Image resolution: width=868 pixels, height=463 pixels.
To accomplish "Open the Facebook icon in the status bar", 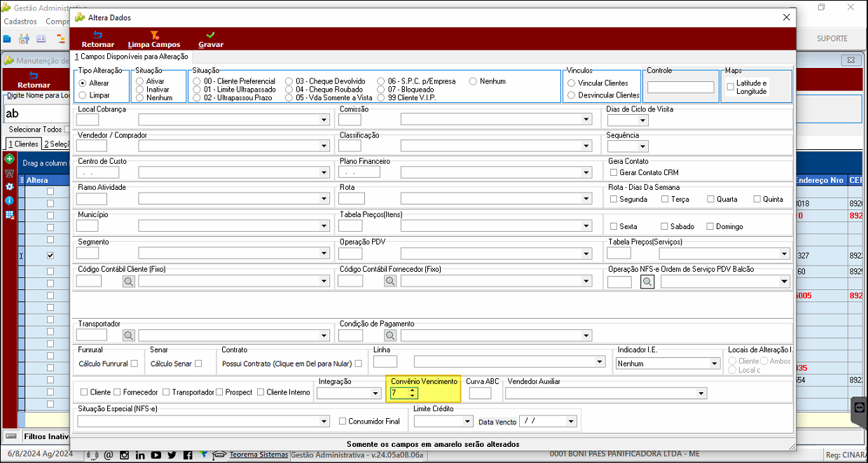I will click(187, 455).
